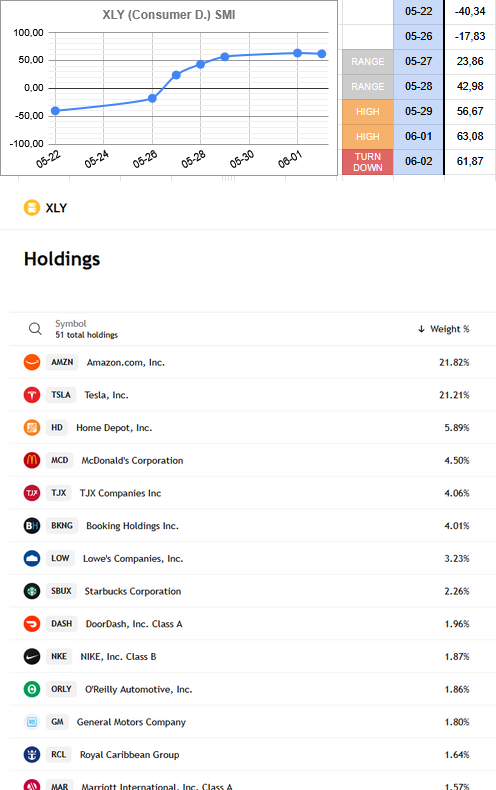Viewport: 496px width, 790px height.
Task: Click the O'Reilly Automotive logo icon
Action: pyautogui.click(x=32, y=689)
